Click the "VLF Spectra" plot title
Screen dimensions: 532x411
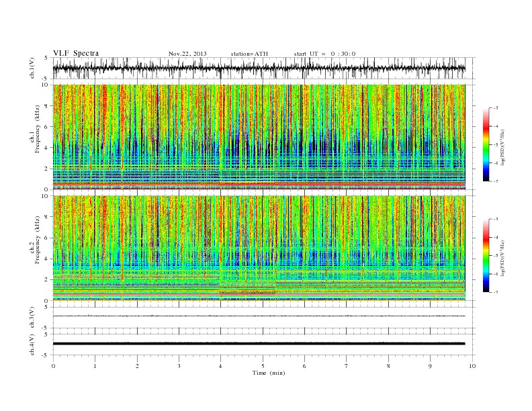click(x=76, y=53)
